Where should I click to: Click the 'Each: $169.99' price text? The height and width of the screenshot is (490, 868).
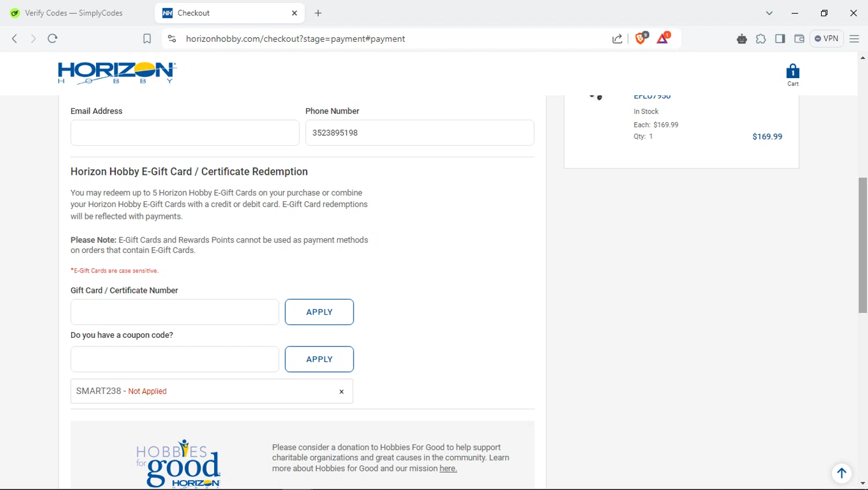(x=656, y=125)
